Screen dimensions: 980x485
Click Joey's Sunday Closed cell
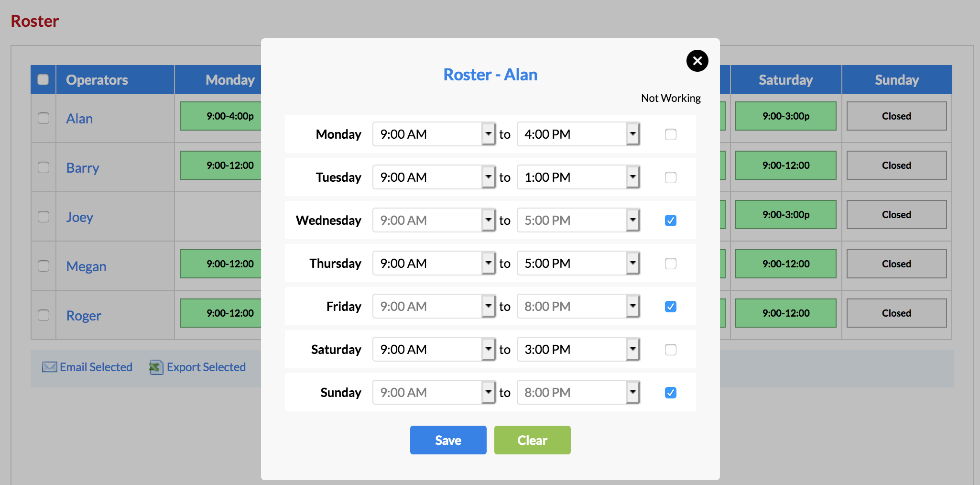tap(896, 214)
